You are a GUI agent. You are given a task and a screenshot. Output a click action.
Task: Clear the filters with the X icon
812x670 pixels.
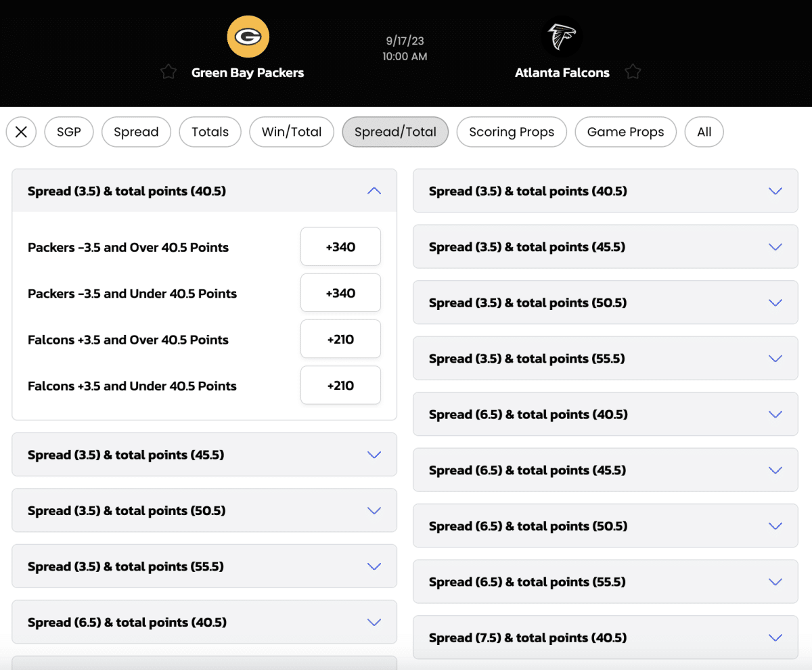pos(20,132)
